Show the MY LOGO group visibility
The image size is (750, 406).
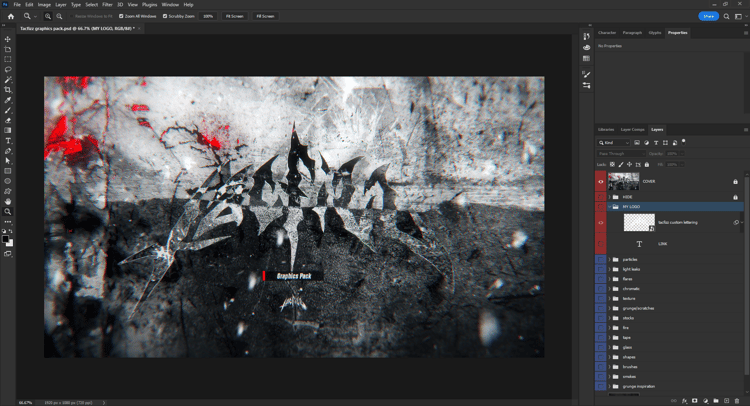tap(601, 207)
